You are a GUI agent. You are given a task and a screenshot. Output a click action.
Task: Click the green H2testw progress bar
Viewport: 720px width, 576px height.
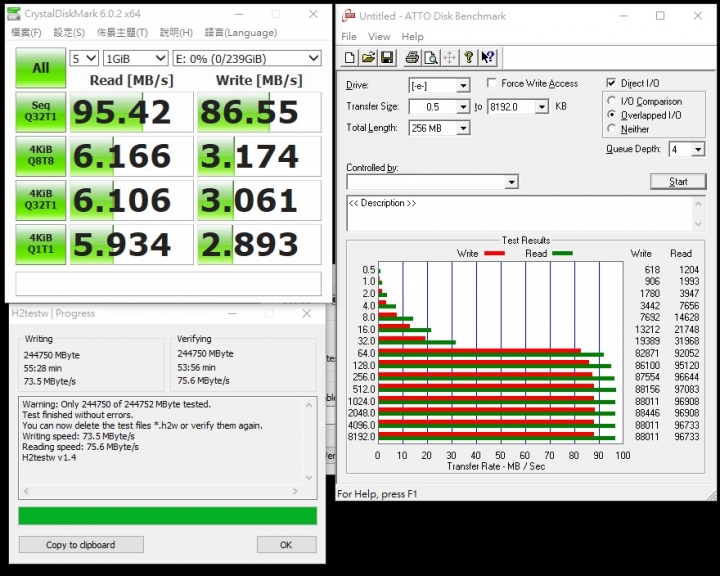[168, 516]
